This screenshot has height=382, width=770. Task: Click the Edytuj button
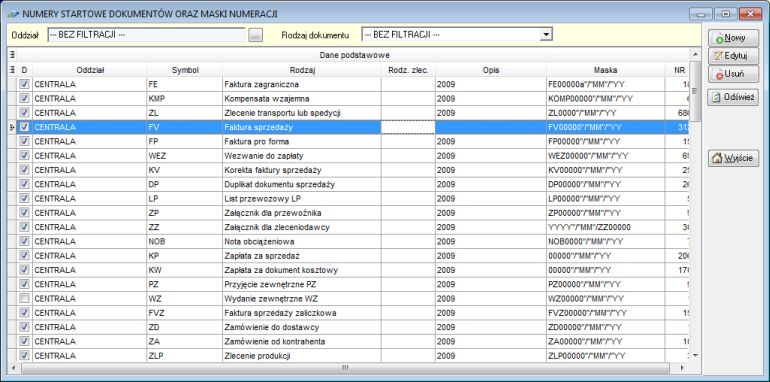click(733, 56)
